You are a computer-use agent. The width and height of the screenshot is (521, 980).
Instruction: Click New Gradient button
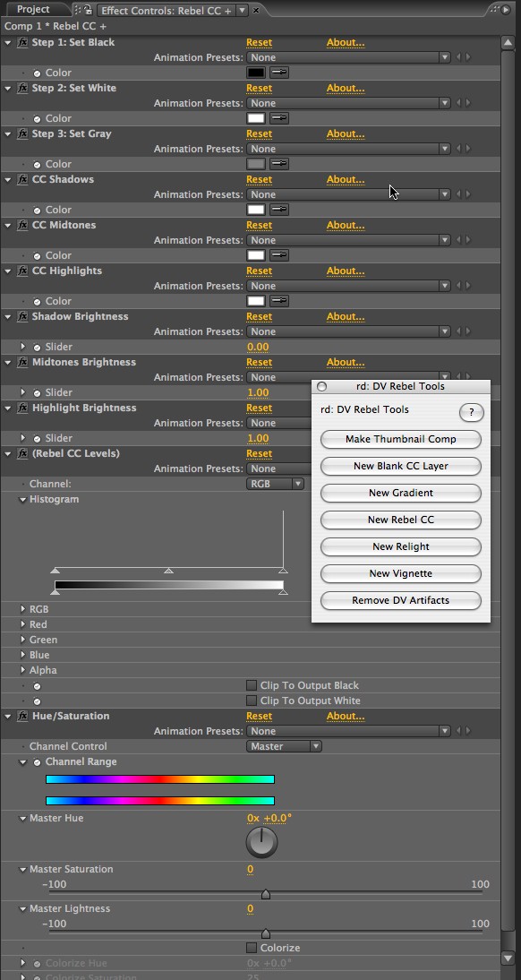coord(400,493)
